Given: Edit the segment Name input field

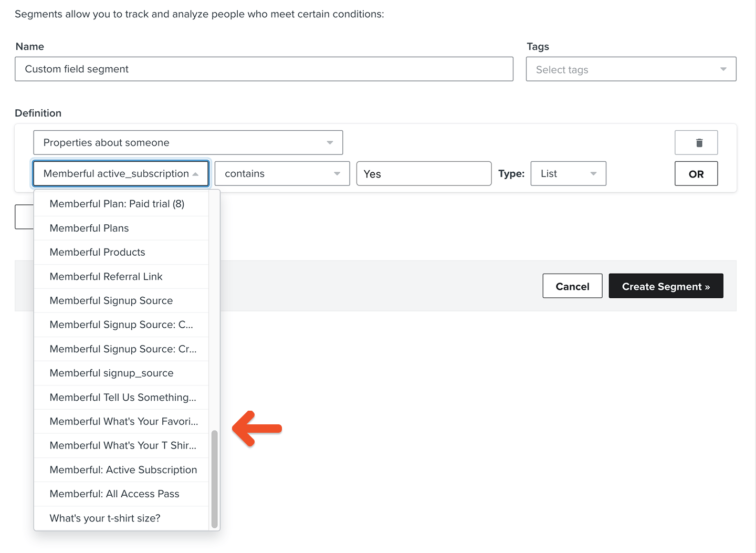Looking at the screenshot, I should point(264,69).
